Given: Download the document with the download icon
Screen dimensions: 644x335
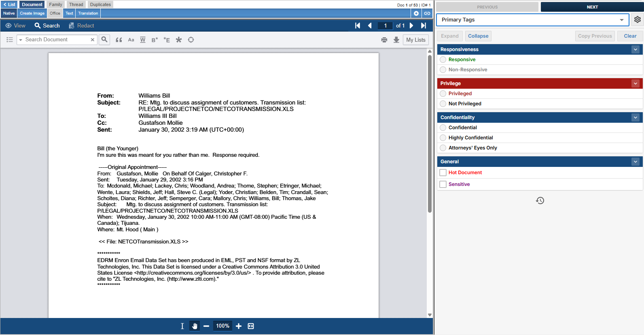Looking at the screenshot, I should 396,40.
